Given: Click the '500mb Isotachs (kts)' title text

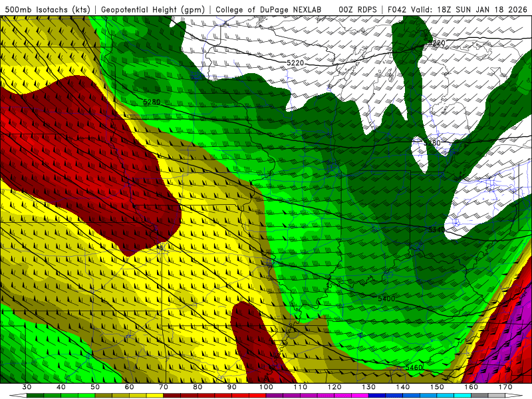Looking at the screenshot, I should click(x=47, y=9).
